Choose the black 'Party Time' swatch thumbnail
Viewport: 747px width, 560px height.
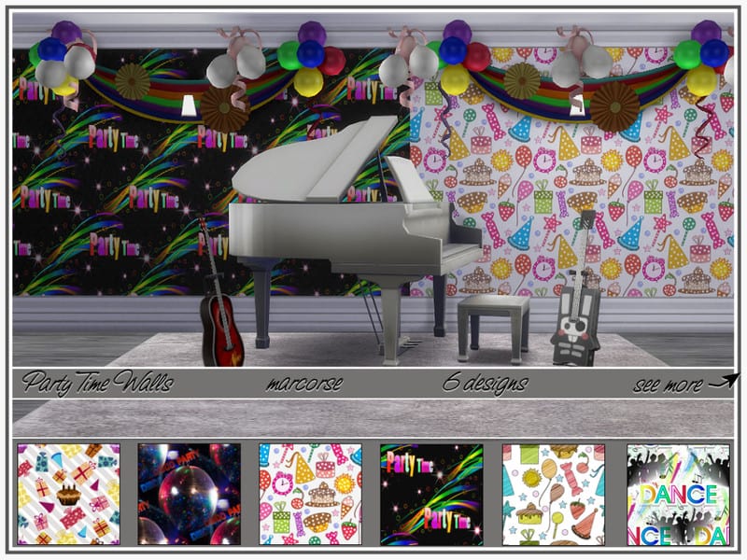pyautogui.click(x=431, y=494)
